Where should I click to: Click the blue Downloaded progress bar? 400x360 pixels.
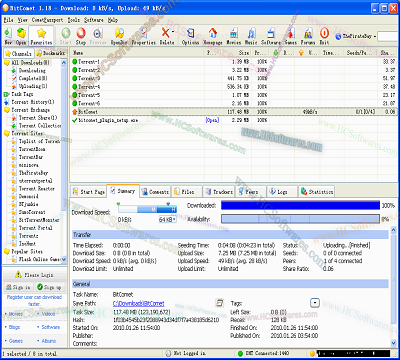click(300, 205)
